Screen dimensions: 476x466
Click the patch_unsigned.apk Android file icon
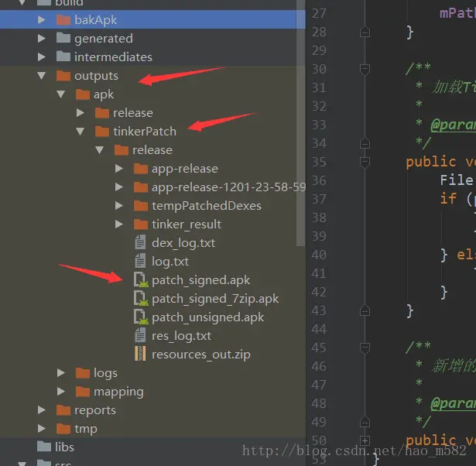[x=141, y=317]
